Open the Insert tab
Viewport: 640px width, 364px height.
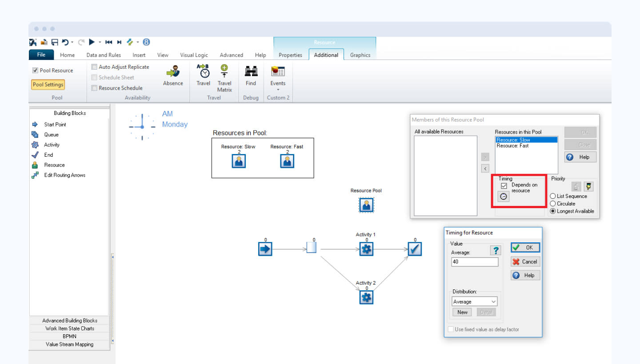point(139,55)
